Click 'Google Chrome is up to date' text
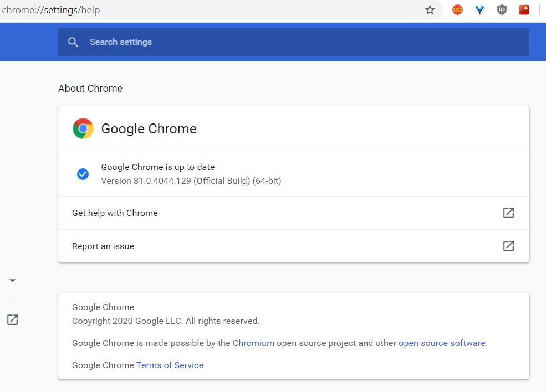 (x=158, y=167)
